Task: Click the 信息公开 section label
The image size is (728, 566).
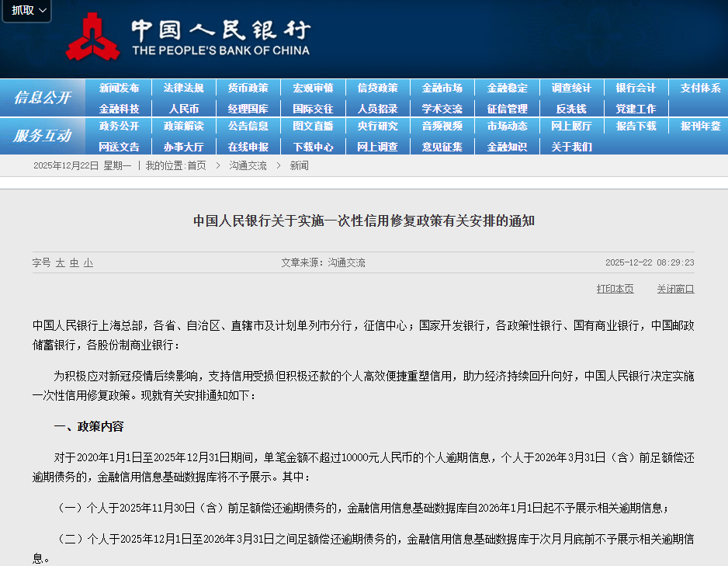Action: (x=42, y=98)
